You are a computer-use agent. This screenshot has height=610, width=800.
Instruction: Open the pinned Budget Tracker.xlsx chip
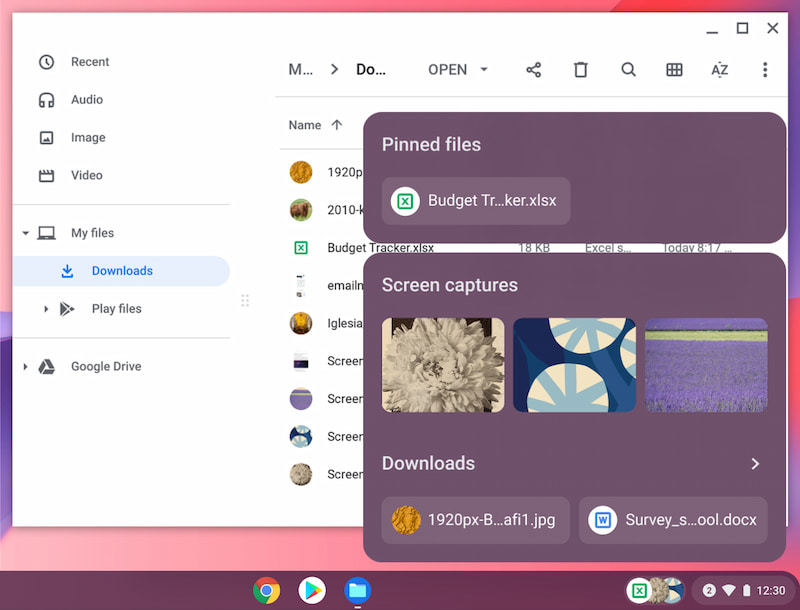[476, 201]
